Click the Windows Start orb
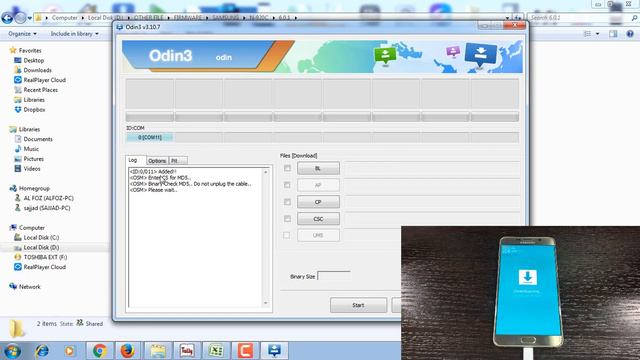 [x=12, y=351]
